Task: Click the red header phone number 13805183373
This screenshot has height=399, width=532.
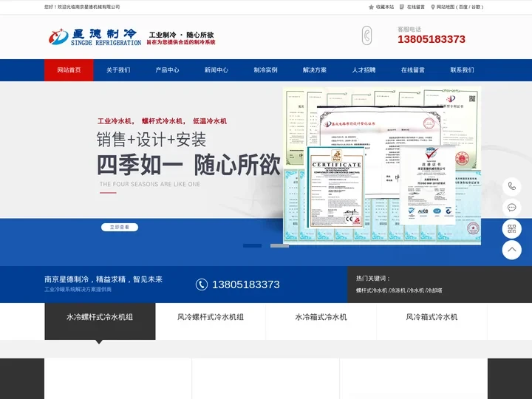Action: click(x=432, y=39)
